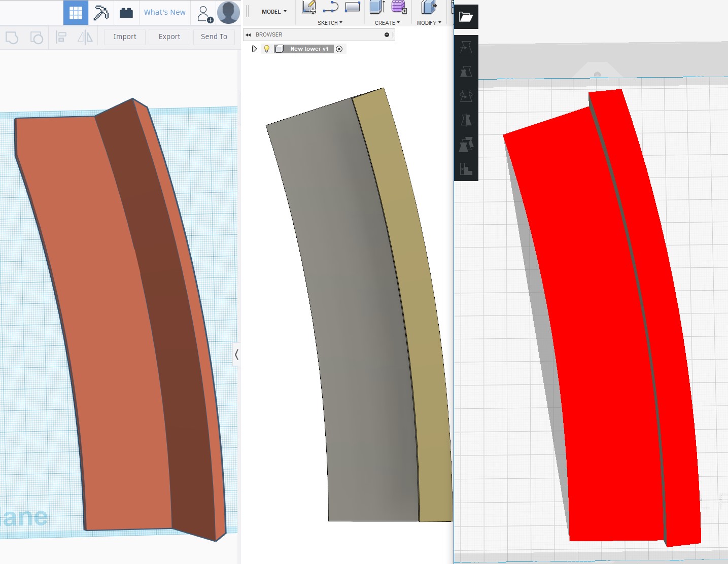728x564 pixels.
Task: Open the Sculpt form tool (purple box)
Action: (398, 7)
